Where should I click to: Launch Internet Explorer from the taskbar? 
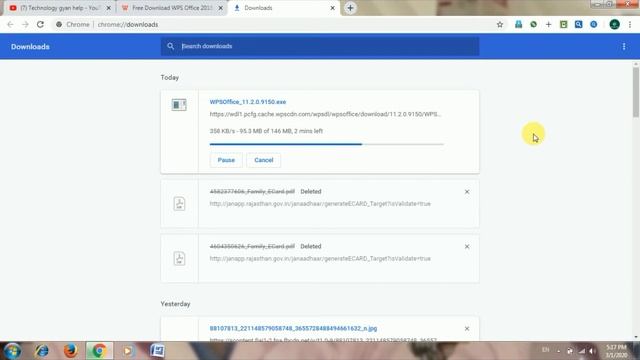[x=41, y=351]
